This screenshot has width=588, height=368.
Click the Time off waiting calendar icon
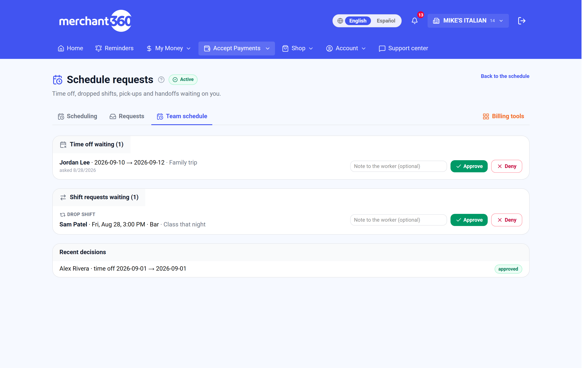(x=63, y=145)
